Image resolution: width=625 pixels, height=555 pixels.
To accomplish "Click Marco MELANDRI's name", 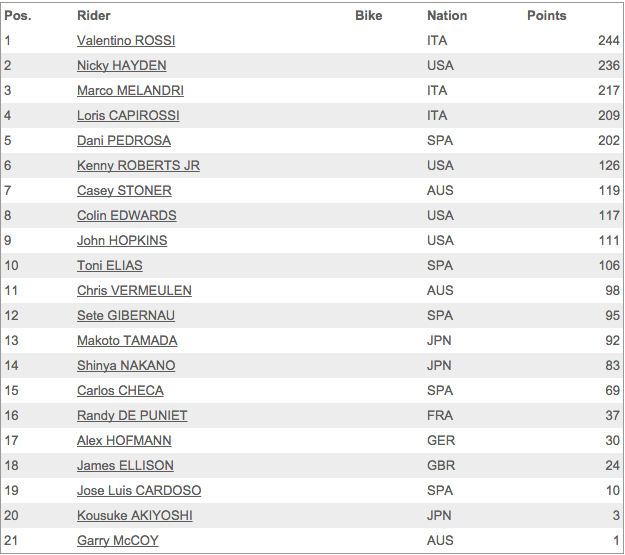I will click(130, 91).
